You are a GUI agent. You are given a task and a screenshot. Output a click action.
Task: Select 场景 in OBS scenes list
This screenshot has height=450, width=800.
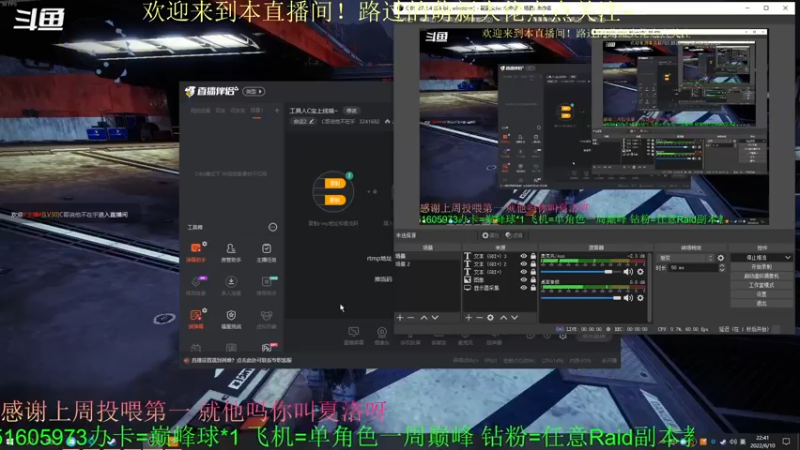(x=427, y=256)
